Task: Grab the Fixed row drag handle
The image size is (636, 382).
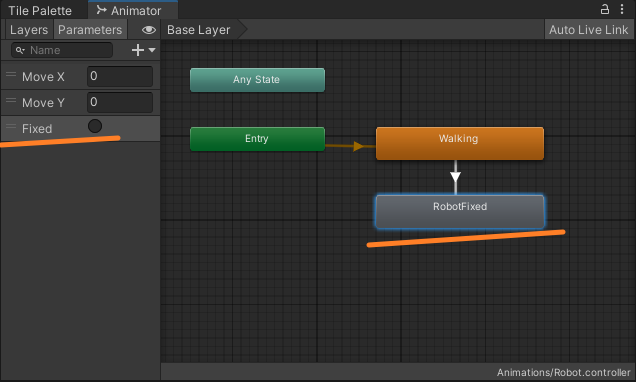Action: tap(11, 127)
